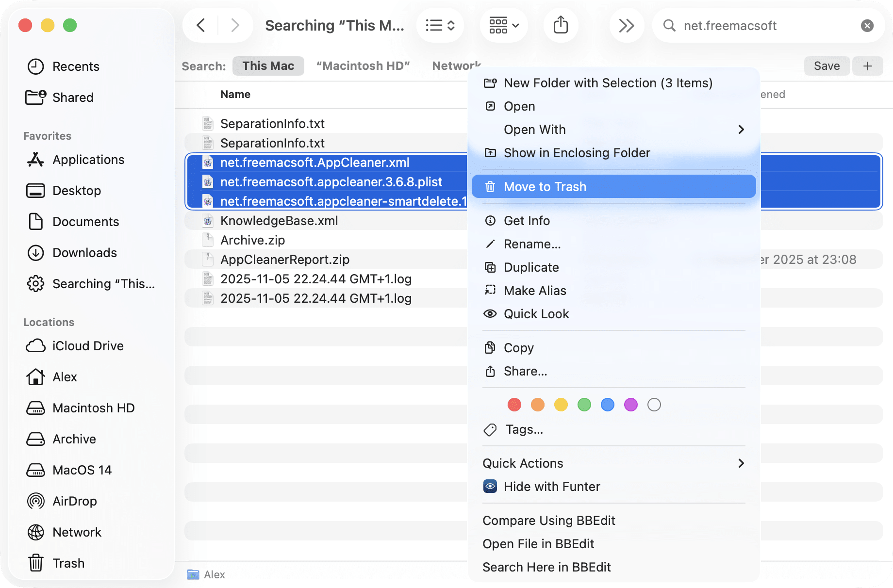Click the magnifying glass search icon
Viewport: 893px width, 588px height.
tap(669, 26)
